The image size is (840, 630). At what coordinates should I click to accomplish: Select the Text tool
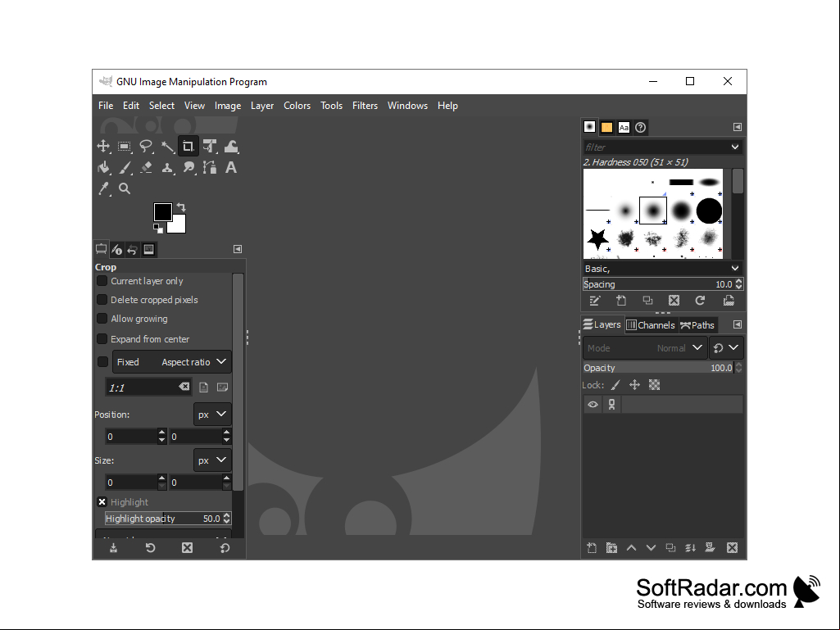tap(231, 168)
